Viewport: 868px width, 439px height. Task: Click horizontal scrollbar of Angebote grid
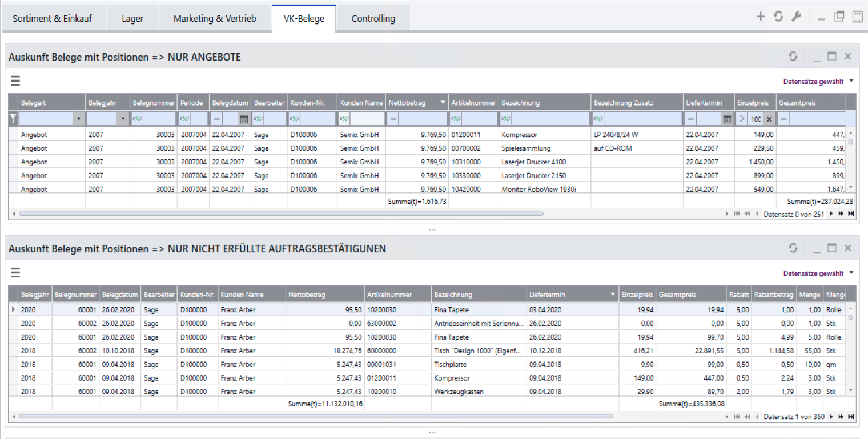280,214
